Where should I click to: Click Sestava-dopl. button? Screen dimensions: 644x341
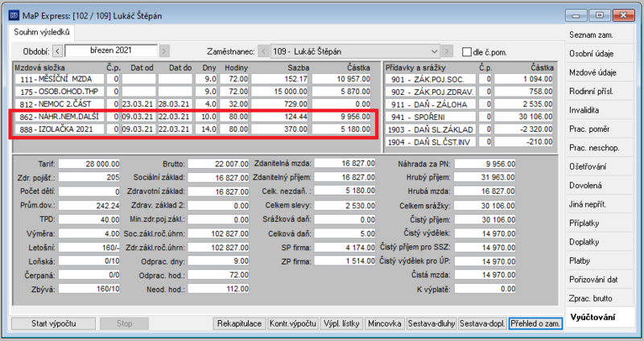(x=482, y=323)
